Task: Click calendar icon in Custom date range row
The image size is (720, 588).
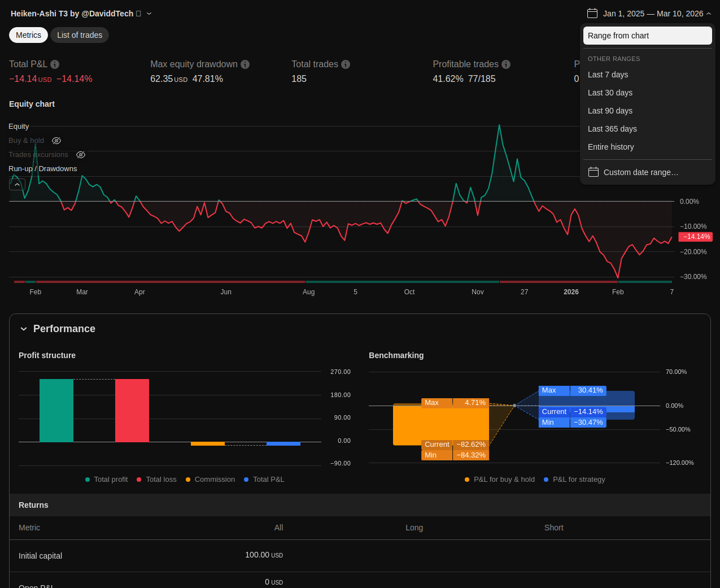Action: click(593, 172)
